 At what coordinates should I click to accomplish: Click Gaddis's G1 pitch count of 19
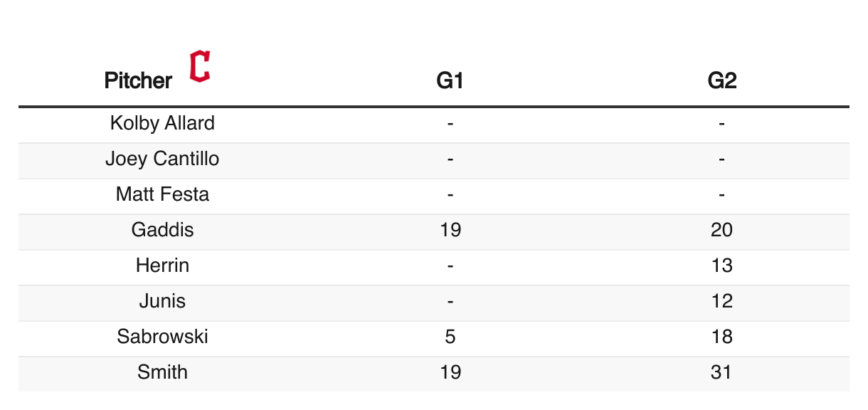click(x=450, y=230)
